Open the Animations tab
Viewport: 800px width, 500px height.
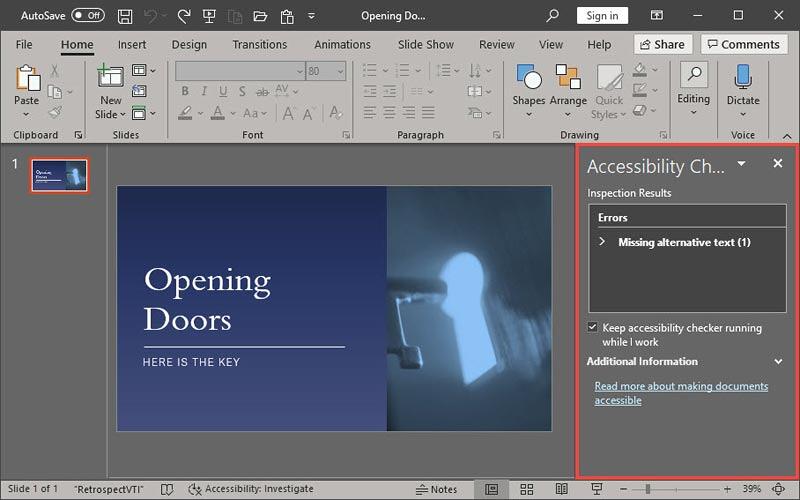[x=342, y=45]
